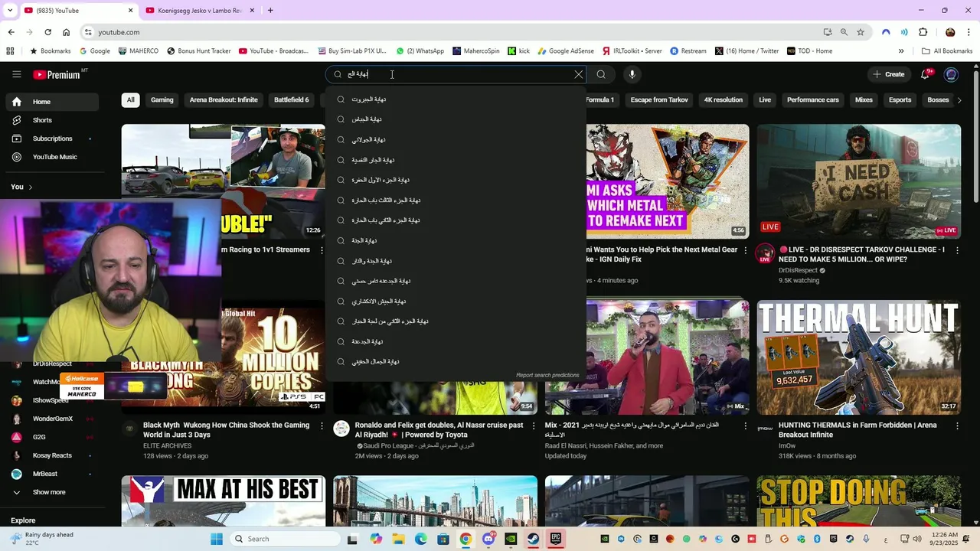Viewport: 980px width, 551px height.
Task: Select Home in the sidebar
Action: (52, 102)
